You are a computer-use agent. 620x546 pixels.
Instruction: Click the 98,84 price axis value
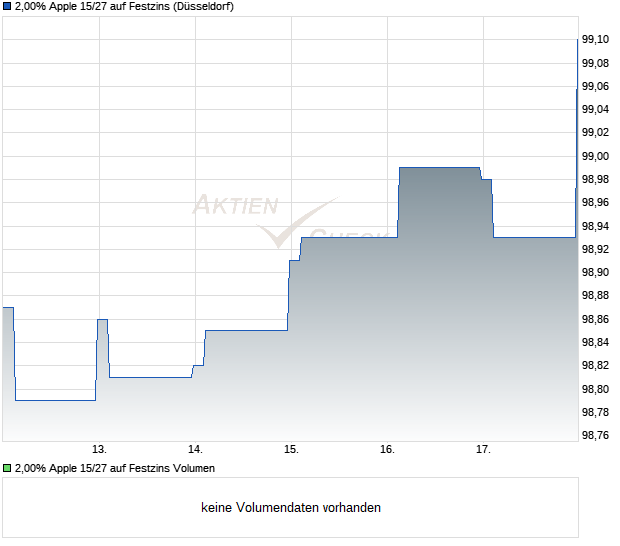(595, 342)
